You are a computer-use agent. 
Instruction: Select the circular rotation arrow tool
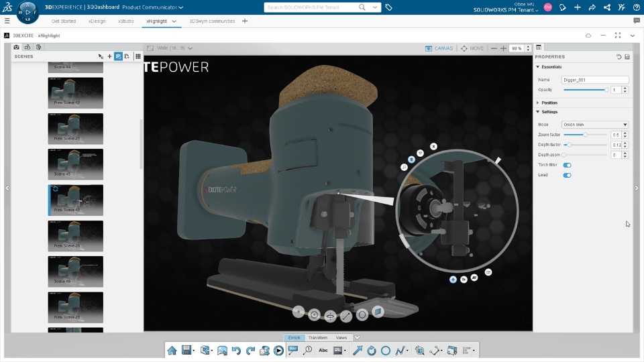[372, 350]
